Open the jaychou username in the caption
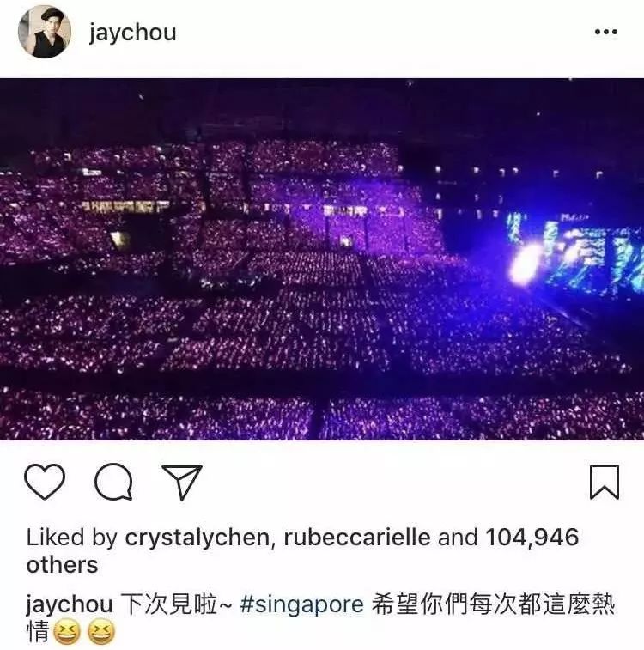The width and height of the screenshot is (644, 650). (70, 604)
